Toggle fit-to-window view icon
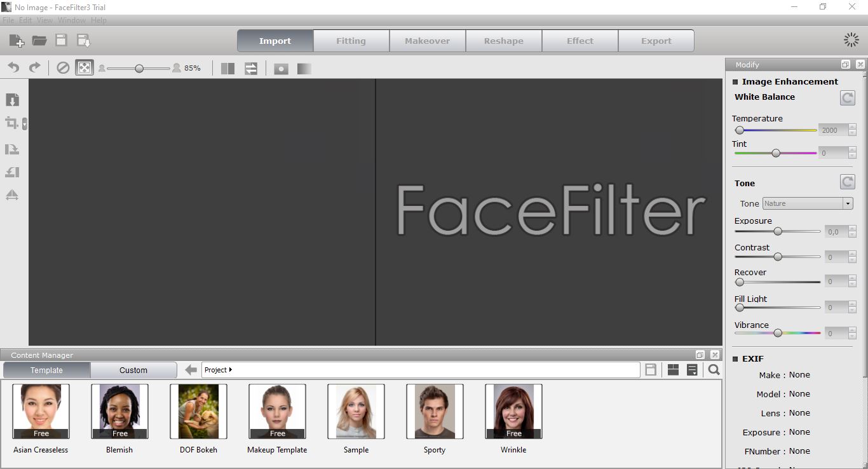Viewport: 868px width, 469px height. pyautogui.click(x=85, y=67)
